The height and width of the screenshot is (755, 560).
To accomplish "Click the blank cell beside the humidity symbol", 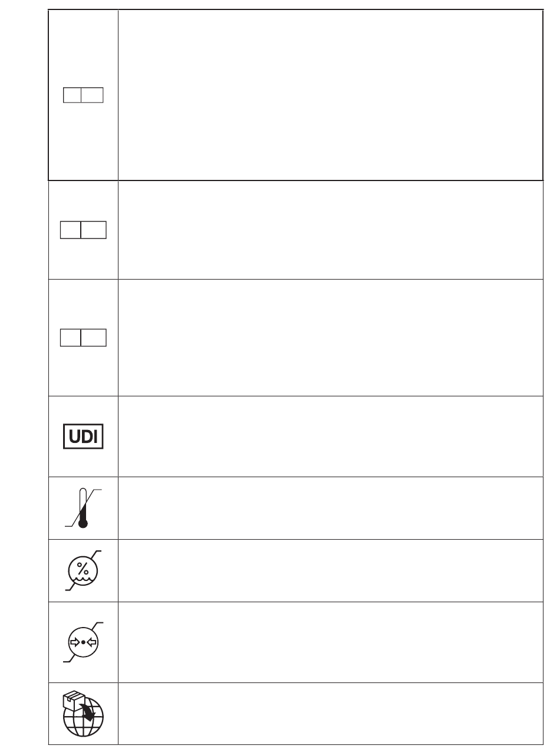I will (x=330, y=570).
